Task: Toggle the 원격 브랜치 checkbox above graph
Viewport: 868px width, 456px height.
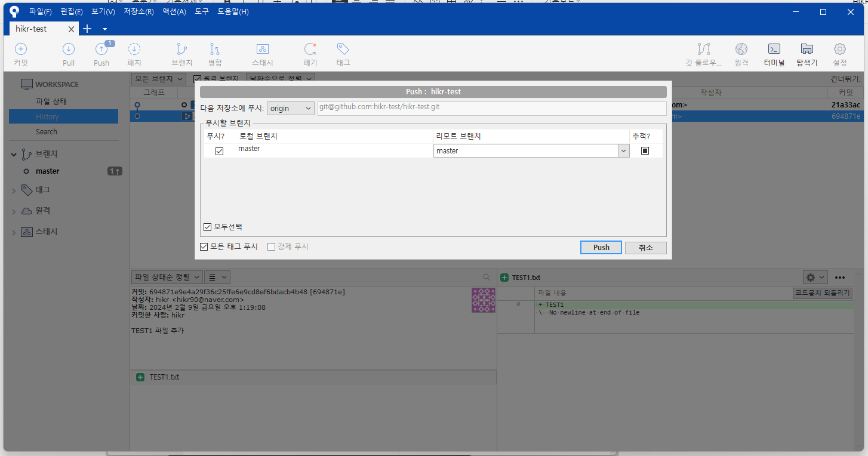Action: click(x=198, y=78)
